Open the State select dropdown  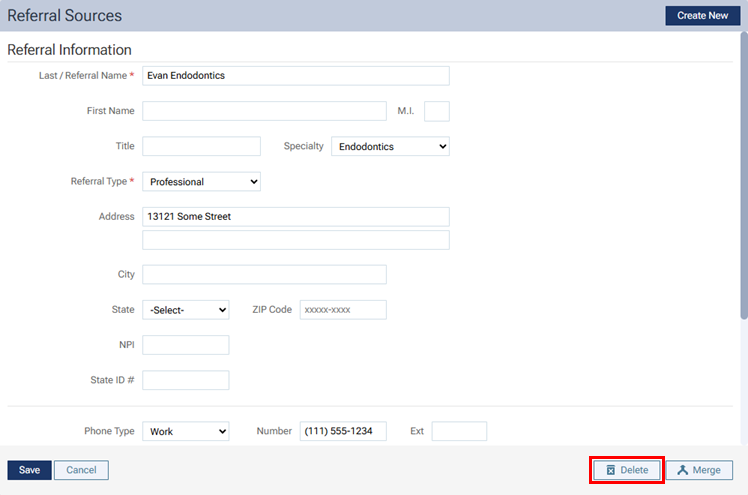pyautogui.click(x=185, y=310)
